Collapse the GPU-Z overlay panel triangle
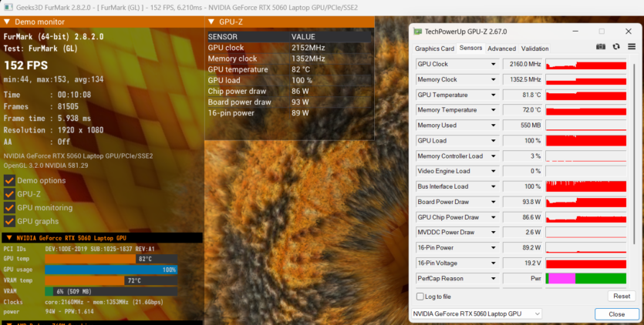The width and height of the screenshot is (644, 325). click(211, 24)
